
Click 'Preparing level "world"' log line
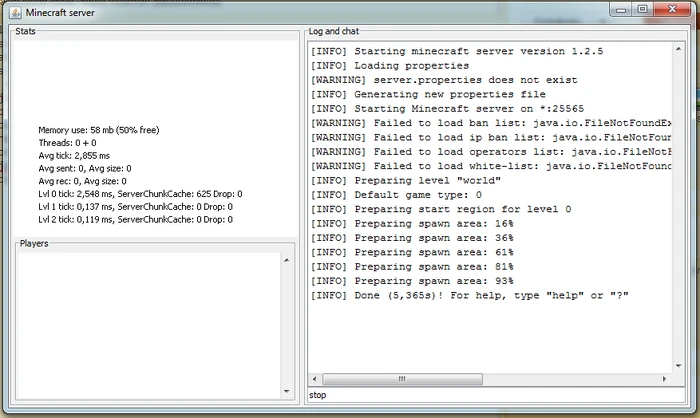pos(406,180)
